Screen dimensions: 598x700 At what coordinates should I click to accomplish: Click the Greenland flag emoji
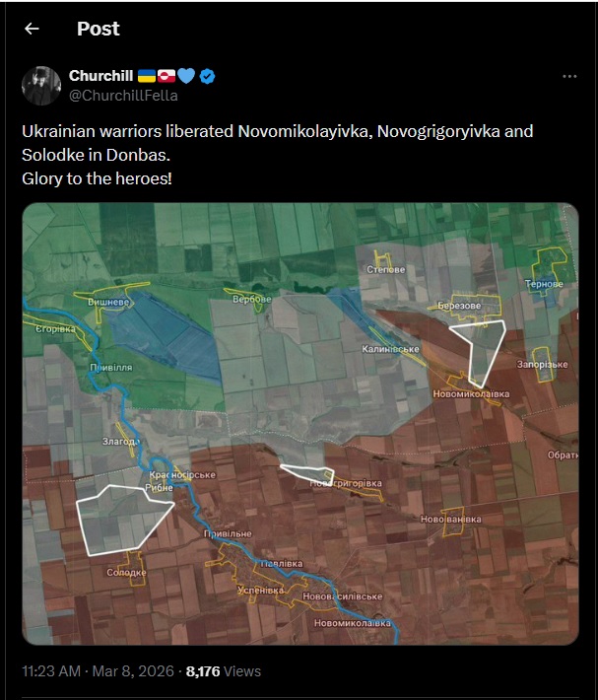pos(166,76)
